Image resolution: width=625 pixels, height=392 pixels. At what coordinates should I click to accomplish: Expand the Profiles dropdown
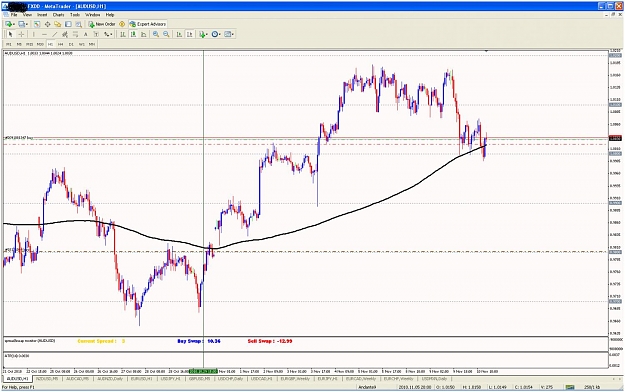pos(23,24)
